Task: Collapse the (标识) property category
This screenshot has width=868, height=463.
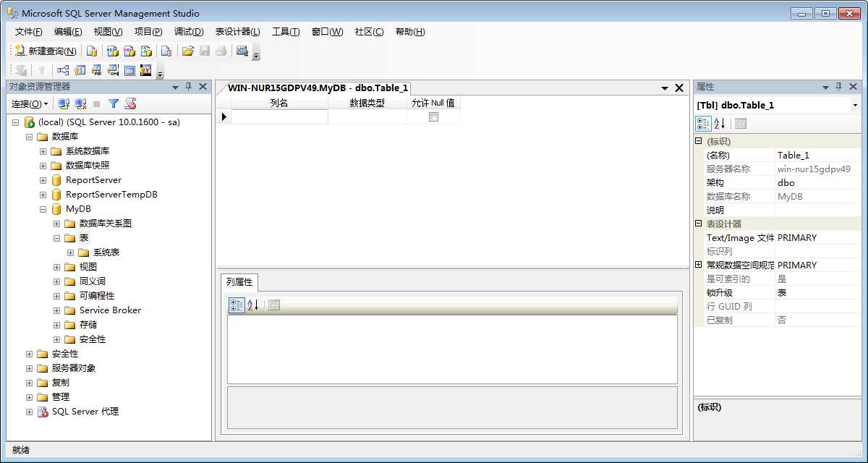Action: (x=699, y=141)
